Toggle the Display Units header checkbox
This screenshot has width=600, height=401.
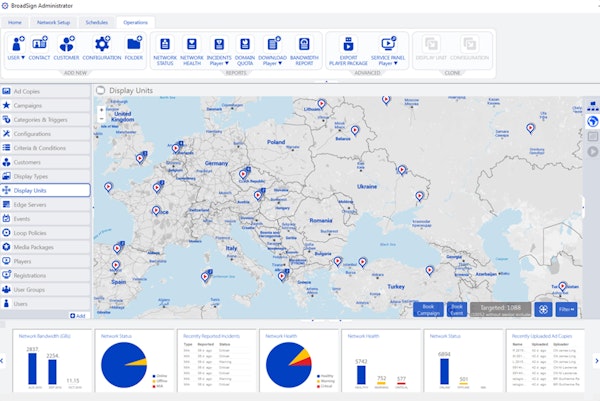click(100, 90)
